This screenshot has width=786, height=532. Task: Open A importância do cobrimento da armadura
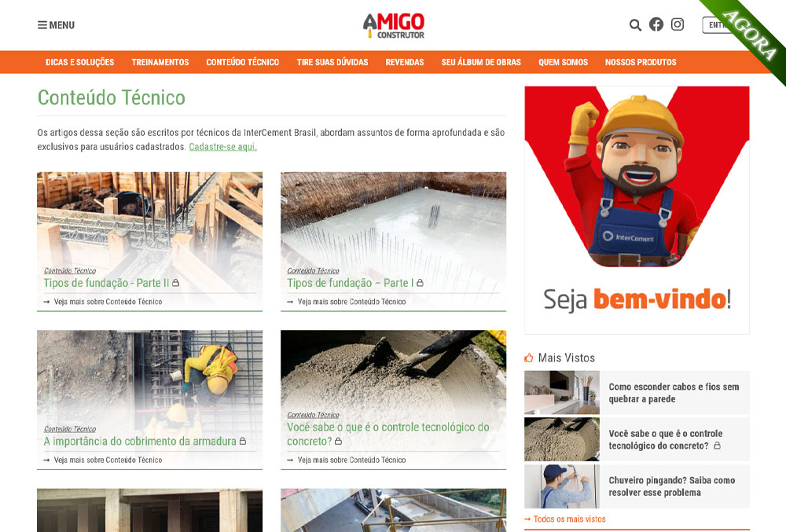tap(140, 442)
